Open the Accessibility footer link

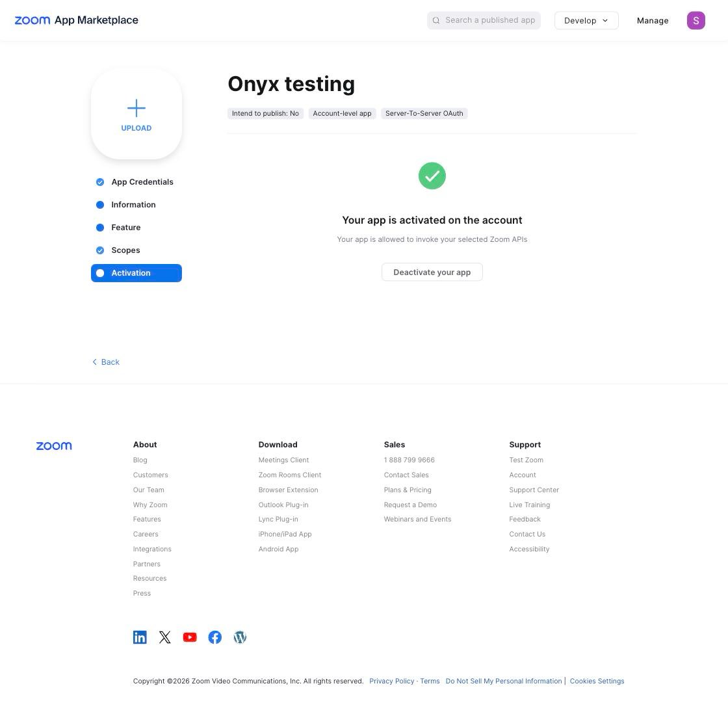click(x=529, y=549)
